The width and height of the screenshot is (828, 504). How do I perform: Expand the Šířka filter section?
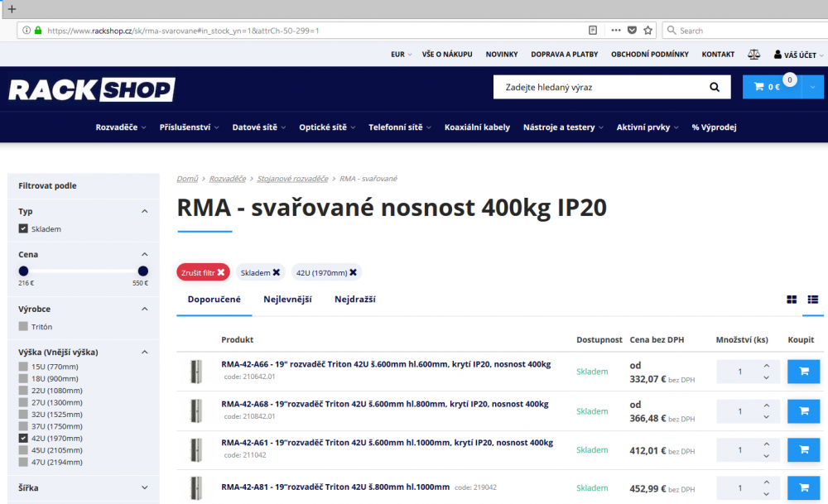[x=145, y=487]
